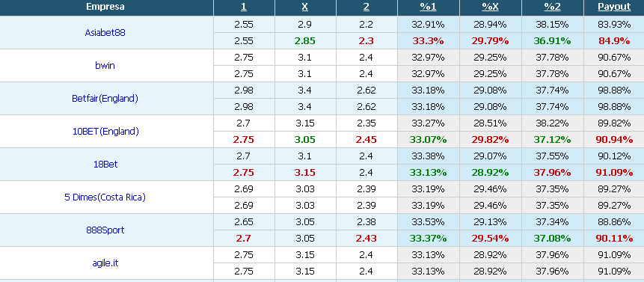The height and width of the screenshot is (282, 644).
Task: Select Asiabet88 red payout value 84.9%
Action: [614, 41]
